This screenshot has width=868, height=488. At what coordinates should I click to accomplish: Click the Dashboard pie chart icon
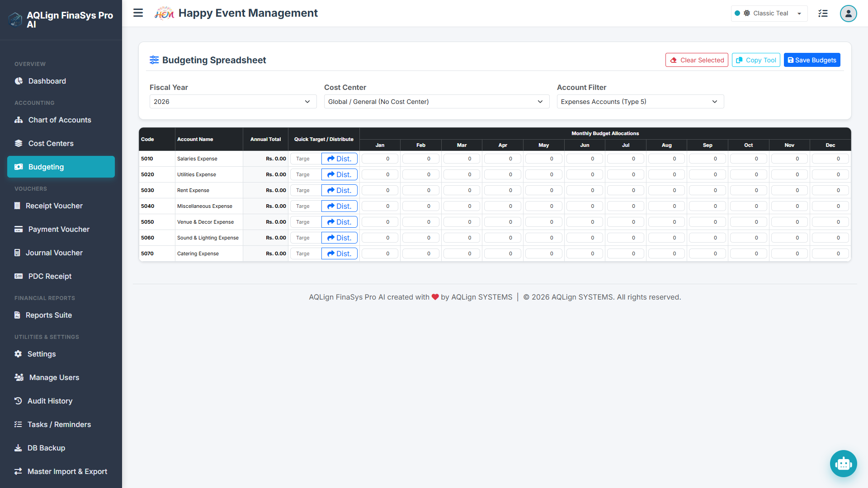19,81
